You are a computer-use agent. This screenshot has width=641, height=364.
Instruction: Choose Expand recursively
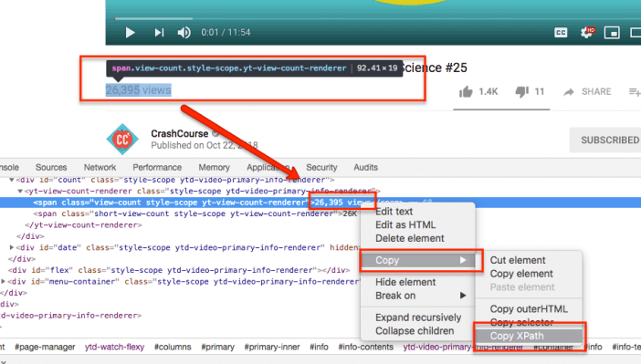click(418, 317)
